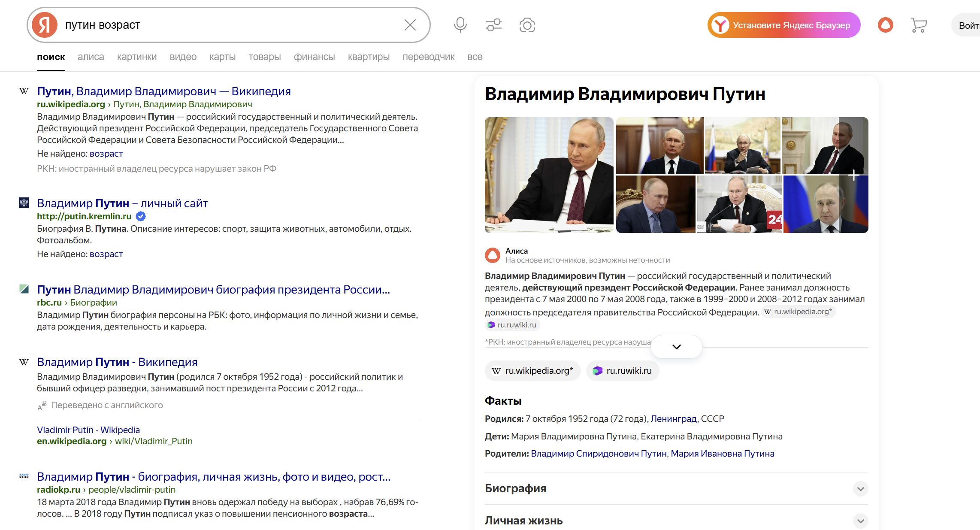Screen dimensions: 980x530
Task: Click the Владимир Владимирович Путин panel title
Action: (625, 94)
